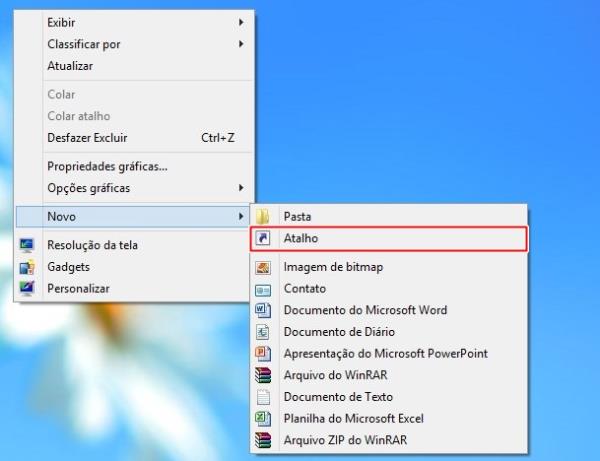Image resolution: width=600 pixels, height=461 pixels.
Task: Create a new Contato
Action: [389, 288]
